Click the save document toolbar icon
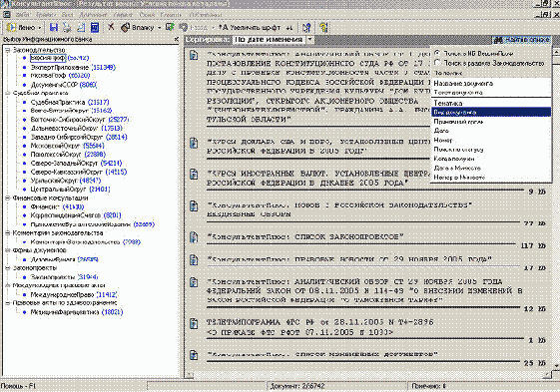The height and width of the screenshot is (392, 560). point(54,28)
